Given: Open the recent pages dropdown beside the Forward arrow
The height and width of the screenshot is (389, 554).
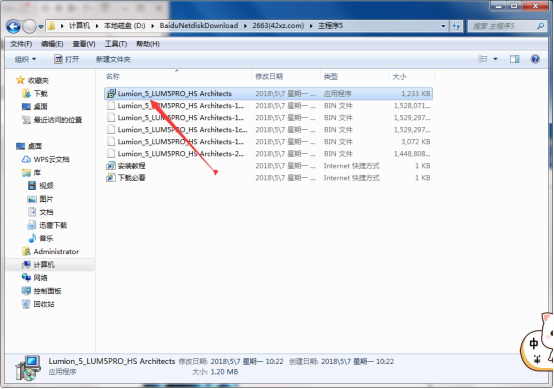Looking at the screenshot, I should coord(41,26).
